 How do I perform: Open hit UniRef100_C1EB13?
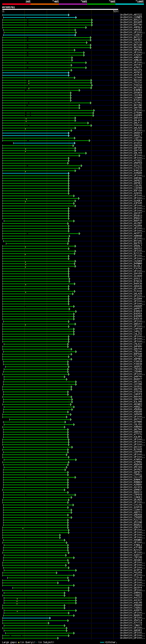[x=131, y=35]
